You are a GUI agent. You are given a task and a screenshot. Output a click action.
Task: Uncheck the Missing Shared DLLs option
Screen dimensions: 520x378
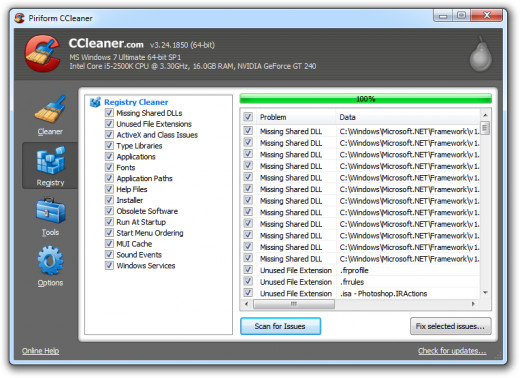[109, 113]
